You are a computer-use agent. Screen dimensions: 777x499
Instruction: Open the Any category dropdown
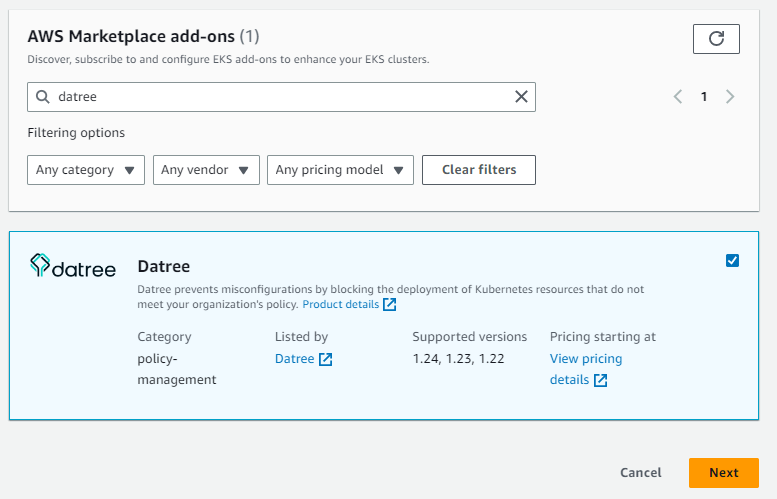[x=86, y=170]
